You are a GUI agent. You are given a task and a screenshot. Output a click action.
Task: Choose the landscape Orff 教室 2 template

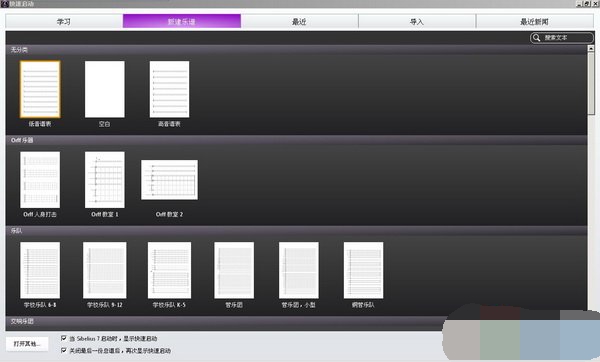[x=169, y=180]
